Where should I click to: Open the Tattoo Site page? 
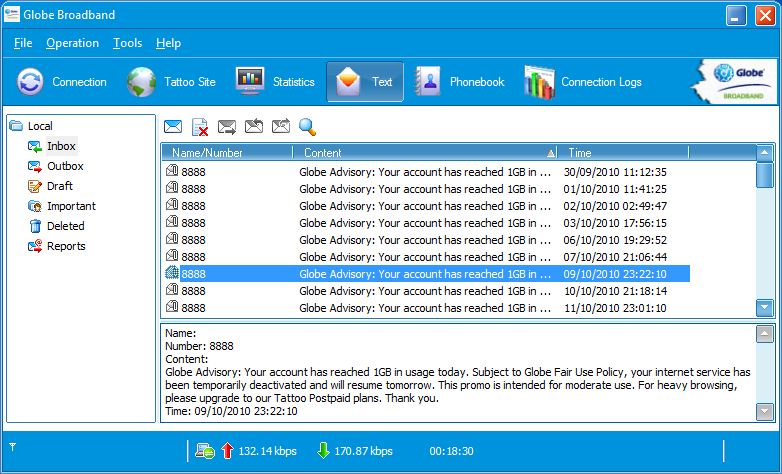tap(171, 82)
